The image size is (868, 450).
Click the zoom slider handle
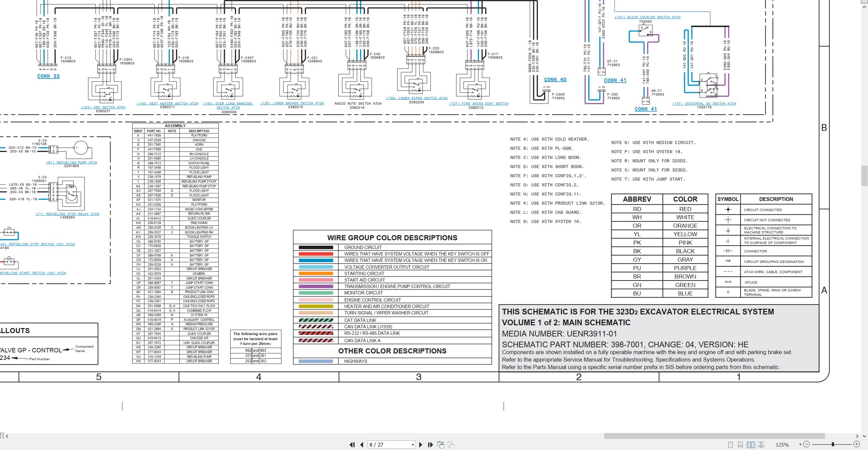click(x=833, y=444)
